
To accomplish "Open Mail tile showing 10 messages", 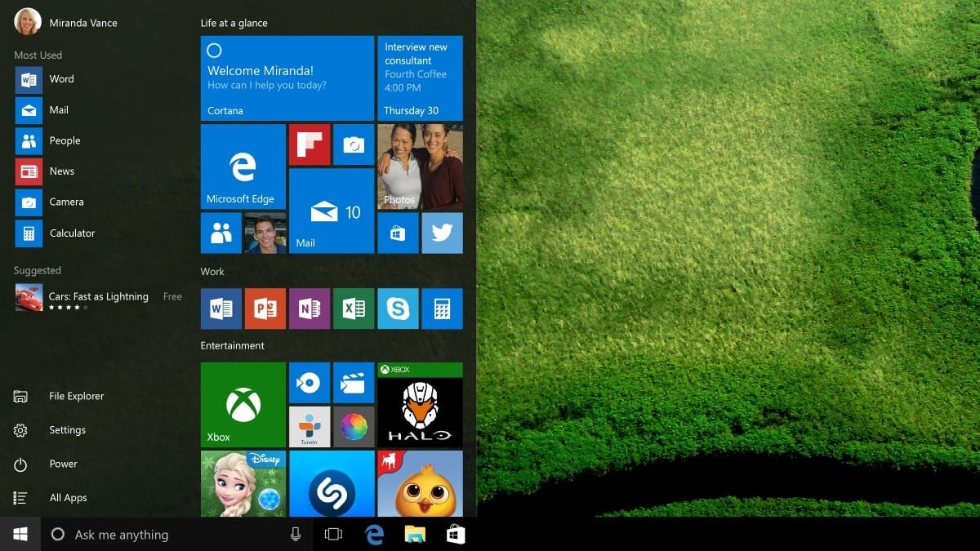I will 332,211.
